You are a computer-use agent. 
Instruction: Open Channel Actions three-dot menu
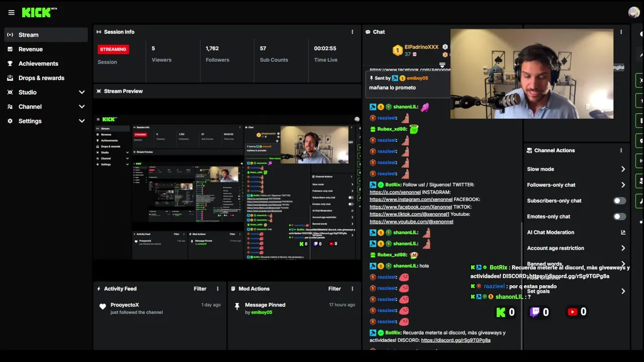click(x=621, y=150)
